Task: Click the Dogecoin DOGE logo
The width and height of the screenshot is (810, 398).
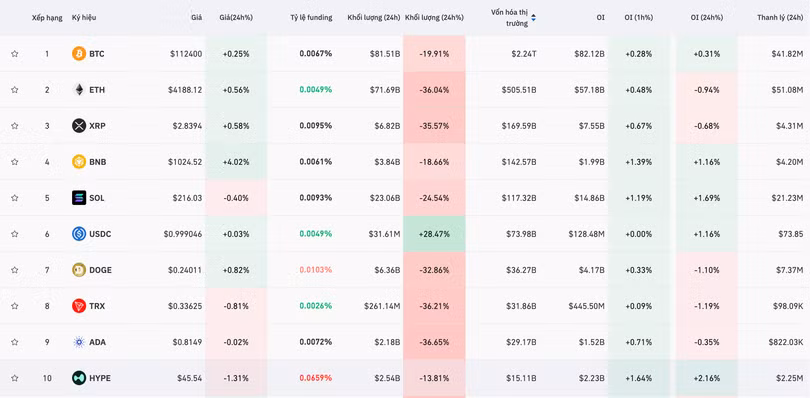Action: click(x=79, y=270)
